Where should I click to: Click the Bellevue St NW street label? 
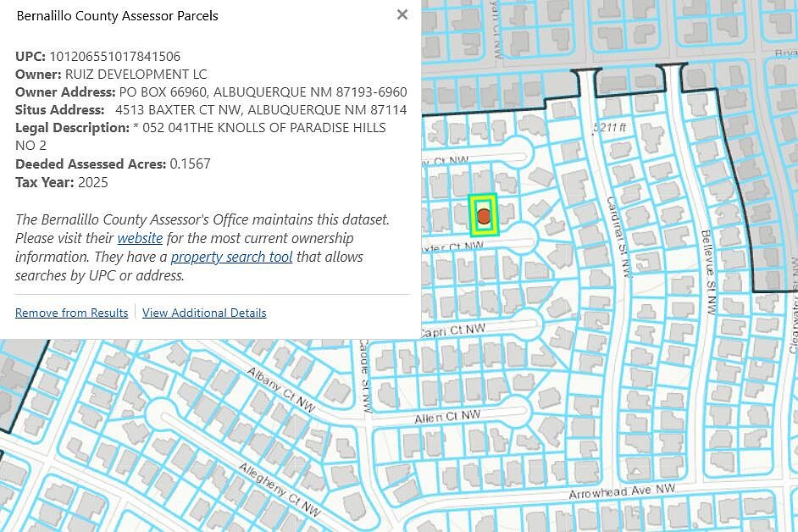point(708,273)
